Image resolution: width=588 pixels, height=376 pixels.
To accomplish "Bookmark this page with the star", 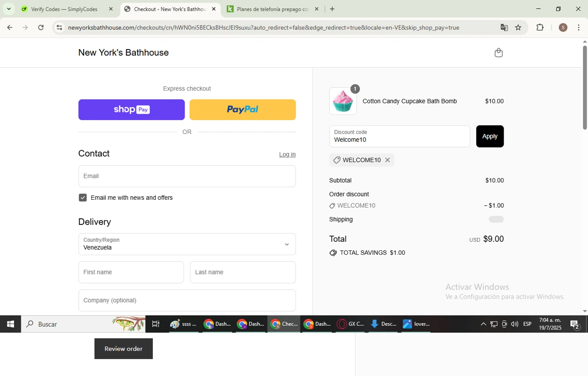I will coord(518,27).
